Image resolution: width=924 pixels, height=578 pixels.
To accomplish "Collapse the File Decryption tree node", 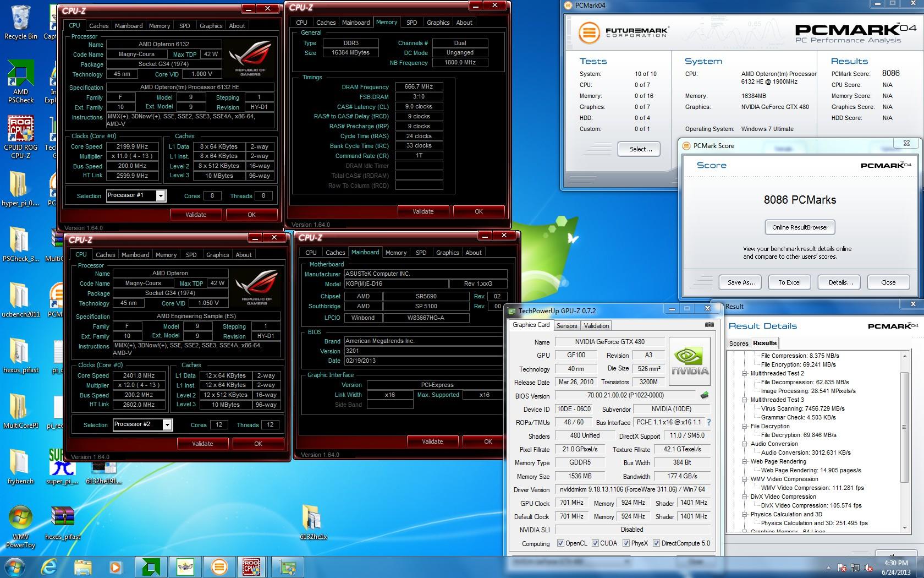I will point(744,426).
